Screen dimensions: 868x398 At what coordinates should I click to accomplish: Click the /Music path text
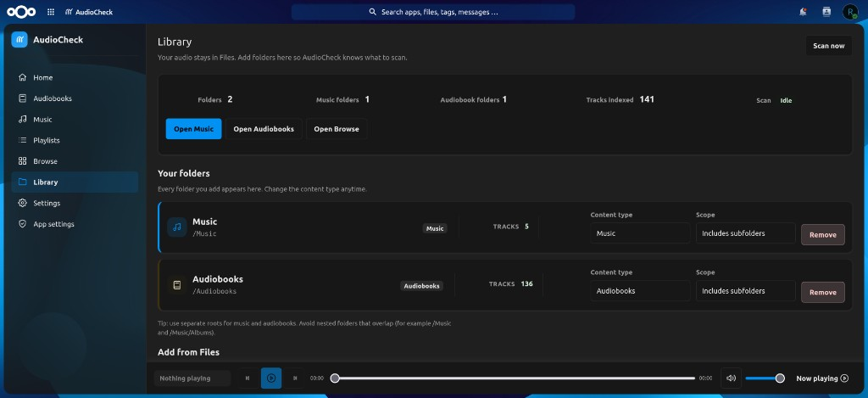click(x=204, y=234)
